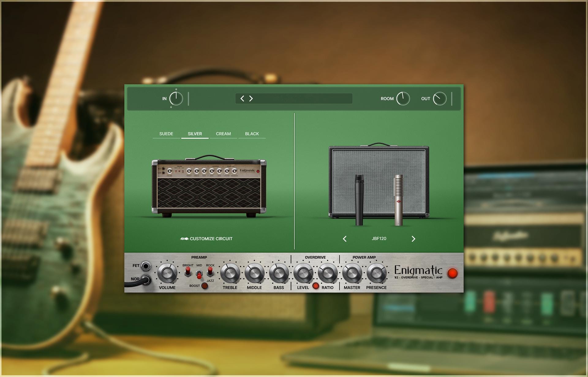Select the silver ribbon microphone
Image resolution: width=588 pixels, height=377 pixels.
[x=398, y=200]
